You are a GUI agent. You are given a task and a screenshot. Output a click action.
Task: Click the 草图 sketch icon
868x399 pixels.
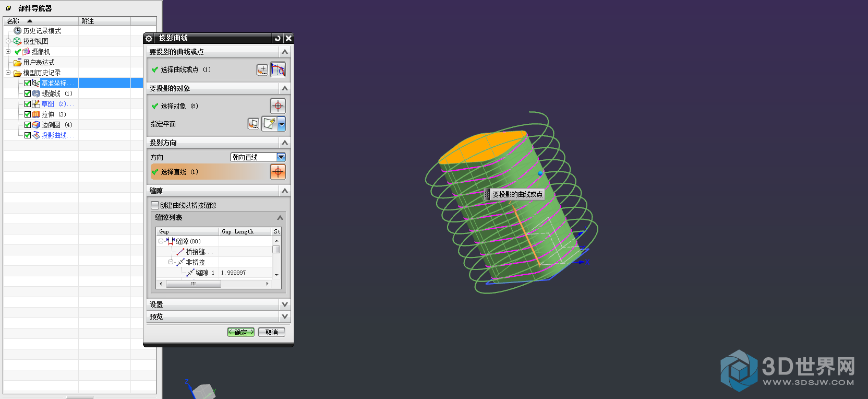pos(36,104)
